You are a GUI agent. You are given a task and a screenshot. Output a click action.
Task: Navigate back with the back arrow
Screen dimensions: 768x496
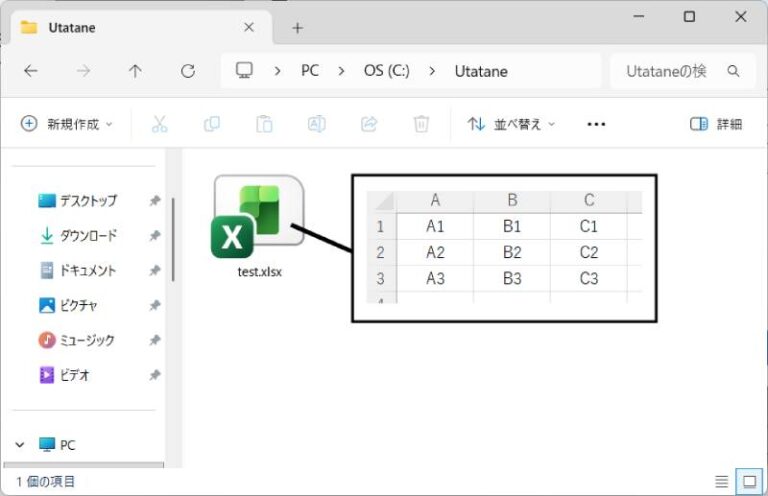pos(31,71)
